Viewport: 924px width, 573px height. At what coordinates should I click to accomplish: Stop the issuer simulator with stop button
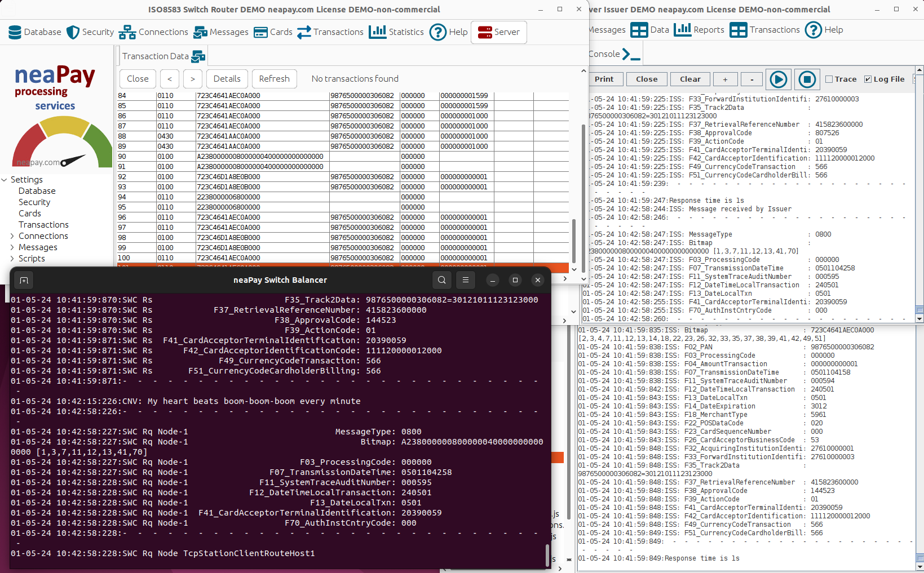click(x=807, y=79)
